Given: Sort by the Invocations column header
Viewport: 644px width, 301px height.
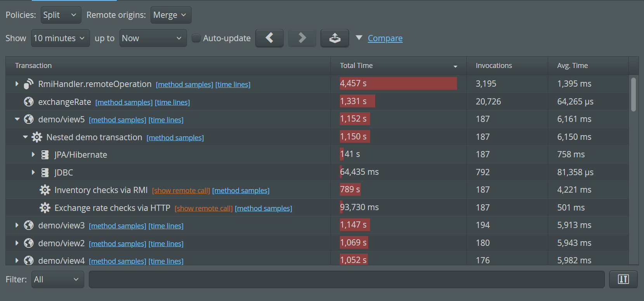Looking at the screenshot, I should point(493,66).
